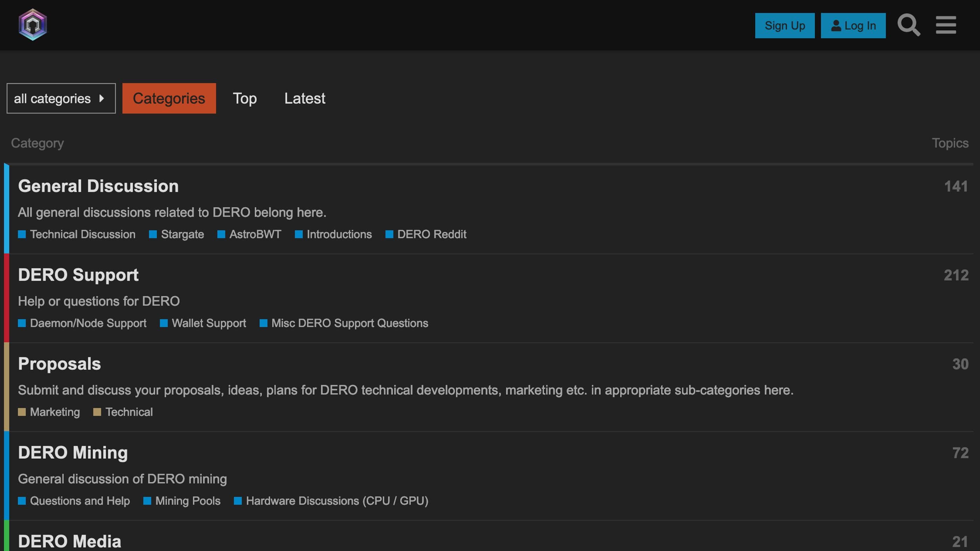Click the Sign Up button
The image size is (980, 551).
click(784, 26)
